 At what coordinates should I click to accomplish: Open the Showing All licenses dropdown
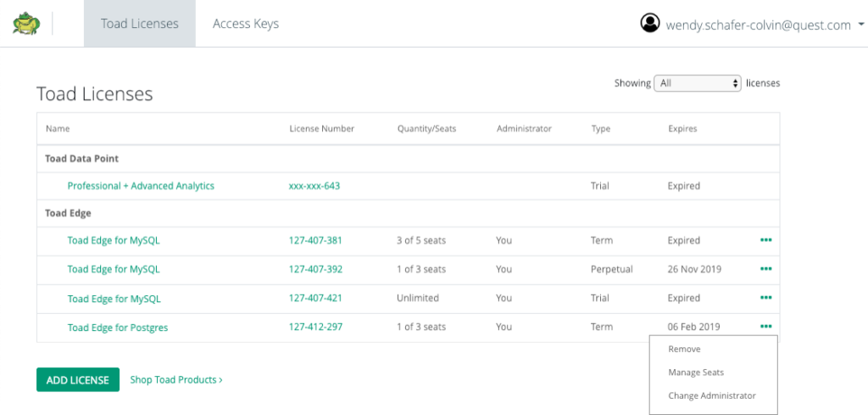coord(698,83)
